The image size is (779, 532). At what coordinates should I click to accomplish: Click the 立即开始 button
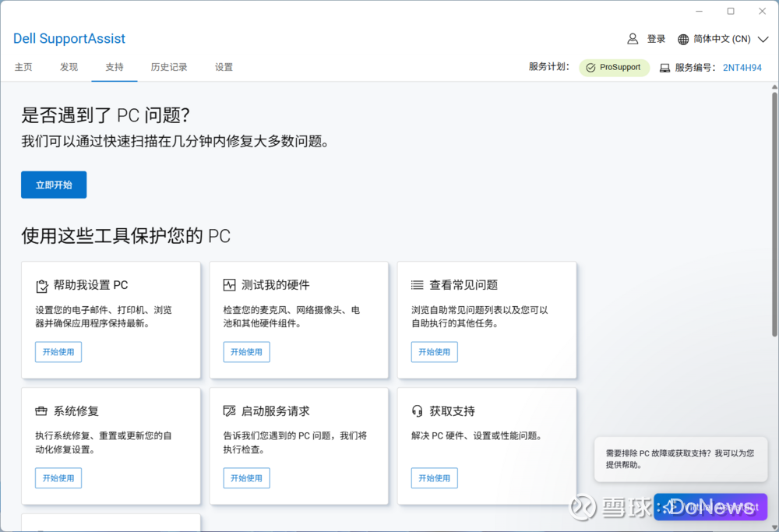click(54, 185)
